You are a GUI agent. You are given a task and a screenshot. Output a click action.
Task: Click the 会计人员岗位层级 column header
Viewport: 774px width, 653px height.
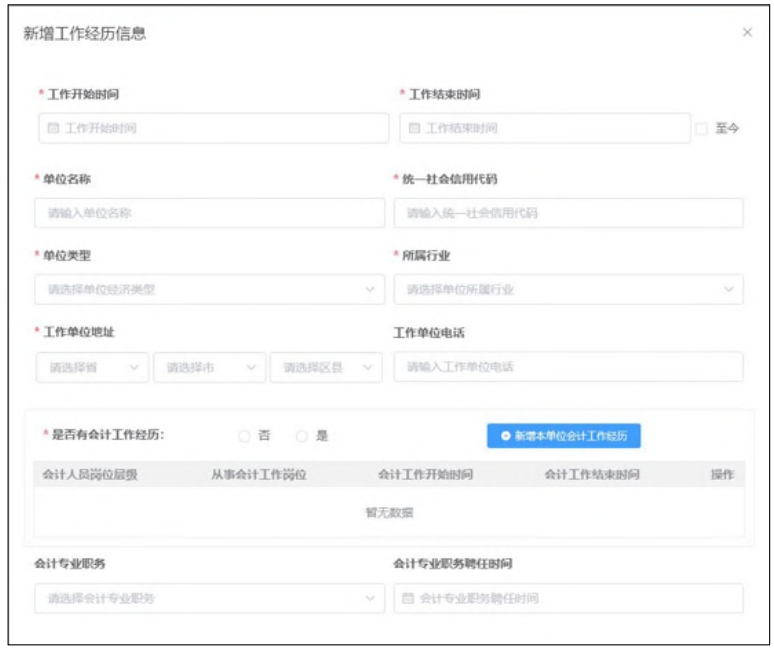(x=90, y=474)
